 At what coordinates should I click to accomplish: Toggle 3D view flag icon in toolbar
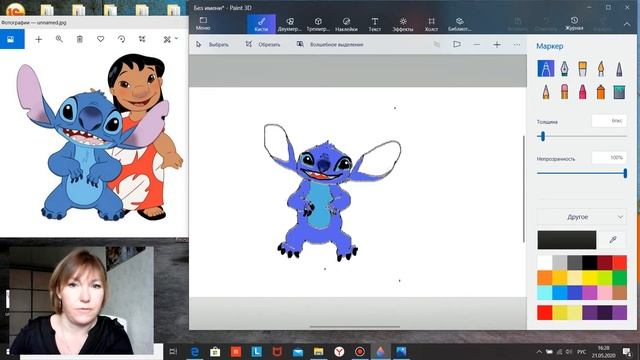click(457, 44)
